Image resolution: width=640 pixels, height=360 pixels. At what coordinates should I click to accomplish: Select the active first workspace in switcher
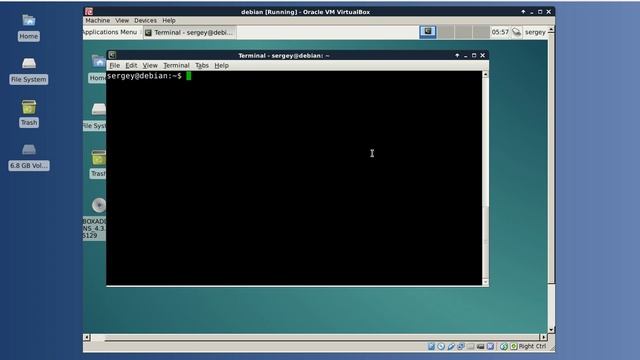pos(428,32)
